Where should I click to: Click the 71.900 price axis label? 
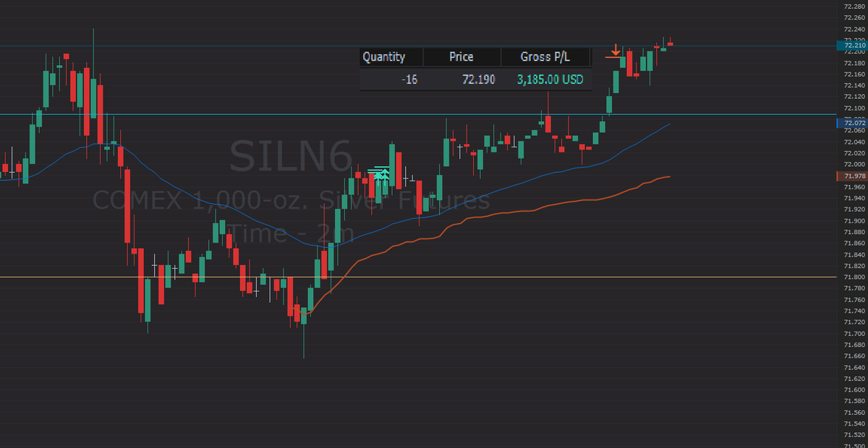tap(854, 220)
